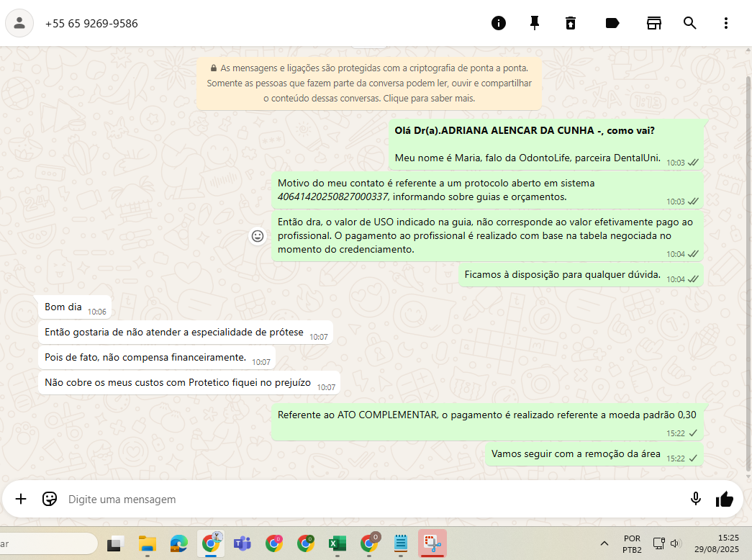Record a voice message with microphone
The height and width of the screenshot is (560, 752).
coord(695,499)
